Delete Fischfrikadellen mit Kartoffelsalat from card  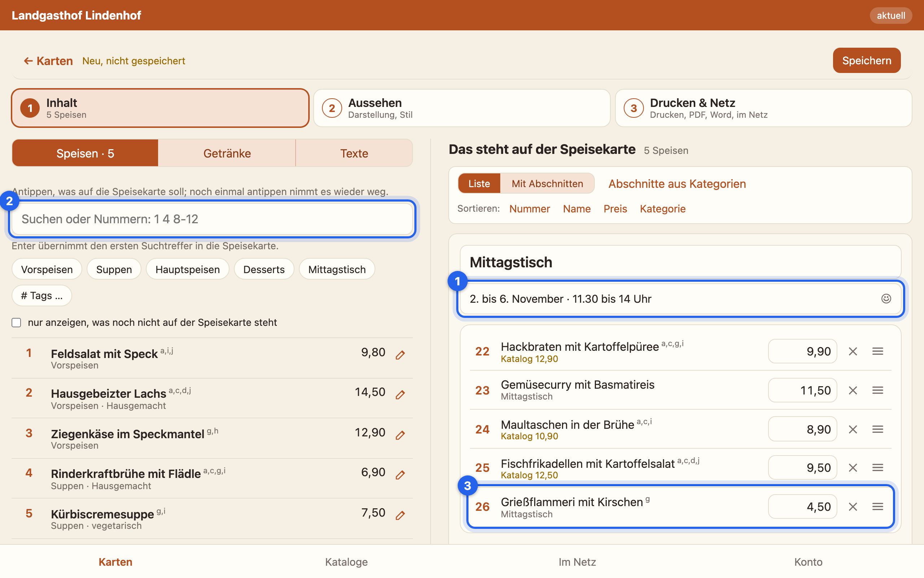pyautogui.click(x=853, y=467)
